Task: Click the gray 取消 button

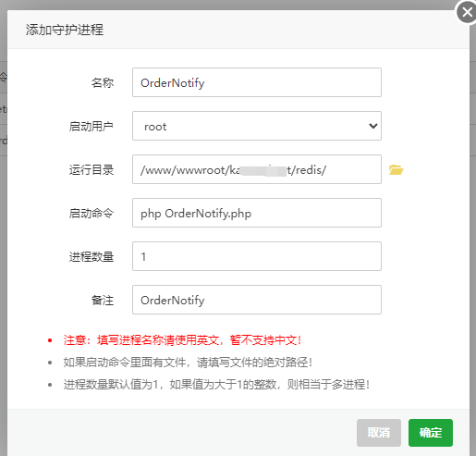Action: click(379, 433)
